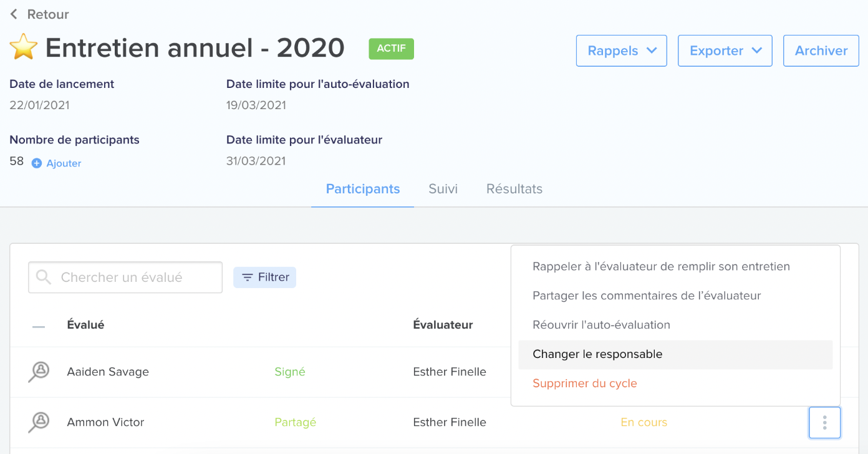
Task: Click the three-dots menu on Ammon Victor row
Action: click(824, 423)
